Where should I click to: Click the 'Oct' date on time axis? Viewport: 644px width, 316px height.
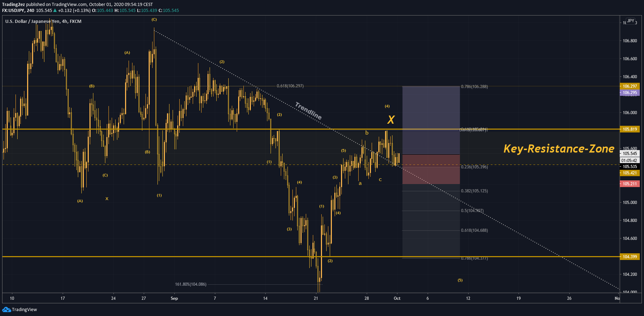[397, 298]
